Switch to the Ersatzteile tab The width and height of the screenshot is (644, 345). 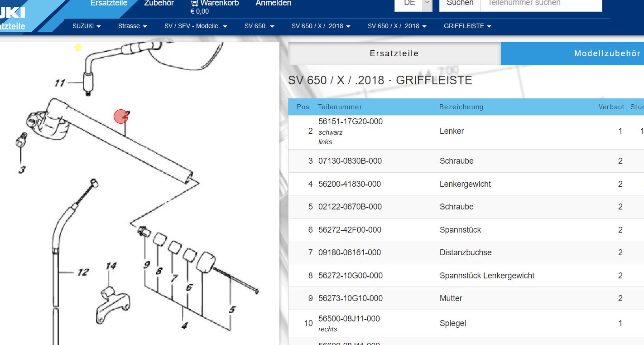[394, 53]
